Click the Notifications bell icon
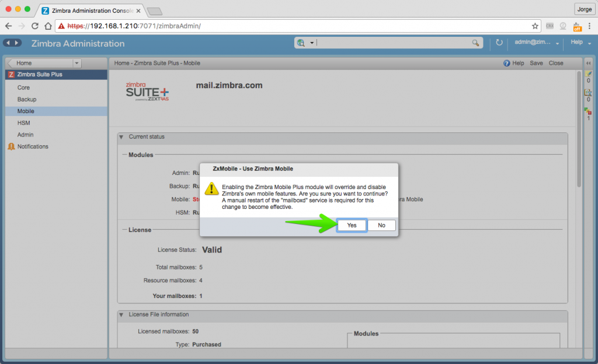 pyautogui.click(x=12, y=146)
